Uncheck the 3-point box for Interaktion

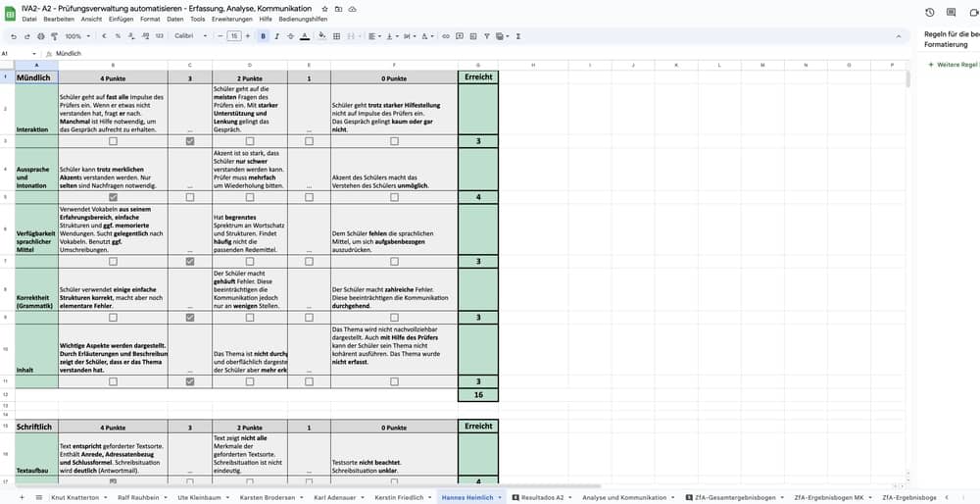[189, 141]
